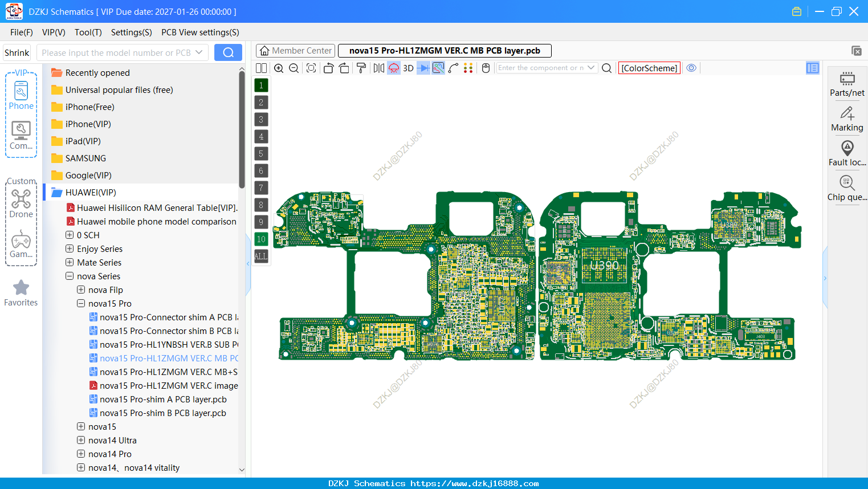868x489 pixels.
Task: Open PCB View settings(S) menu
Action: 200,32
